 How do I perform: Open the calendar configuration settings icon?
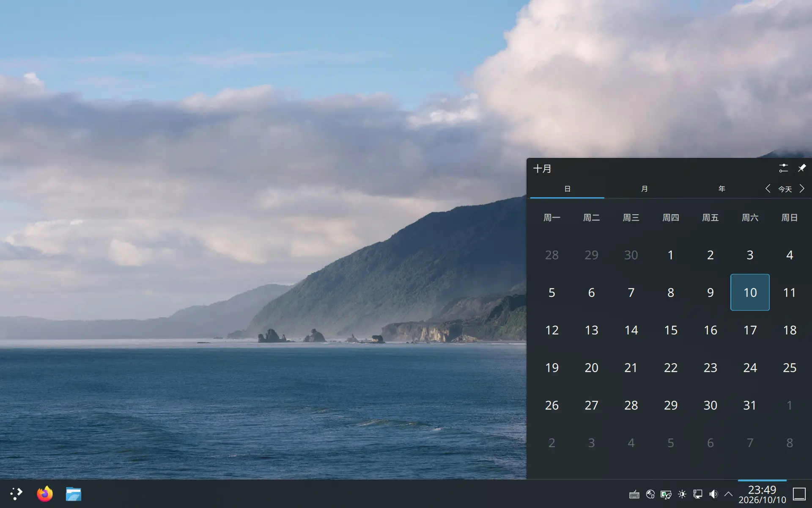pyautogui.click(x=783, y=168)
